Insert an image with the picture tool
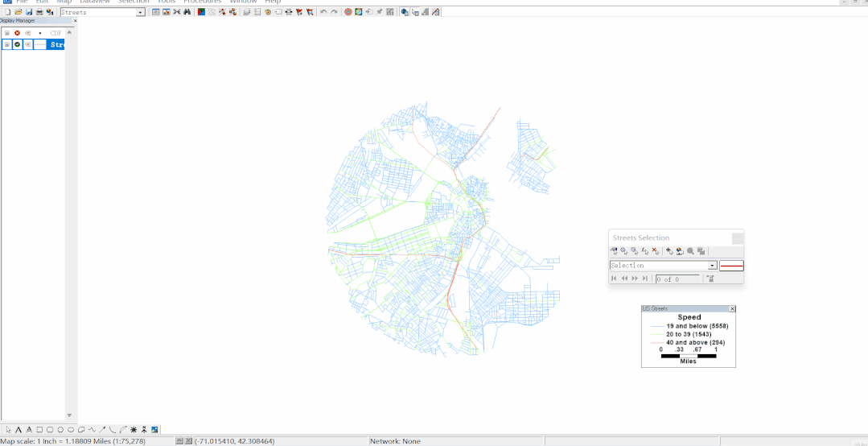This screenshot has width=868, height=446. tap(155, 429)
